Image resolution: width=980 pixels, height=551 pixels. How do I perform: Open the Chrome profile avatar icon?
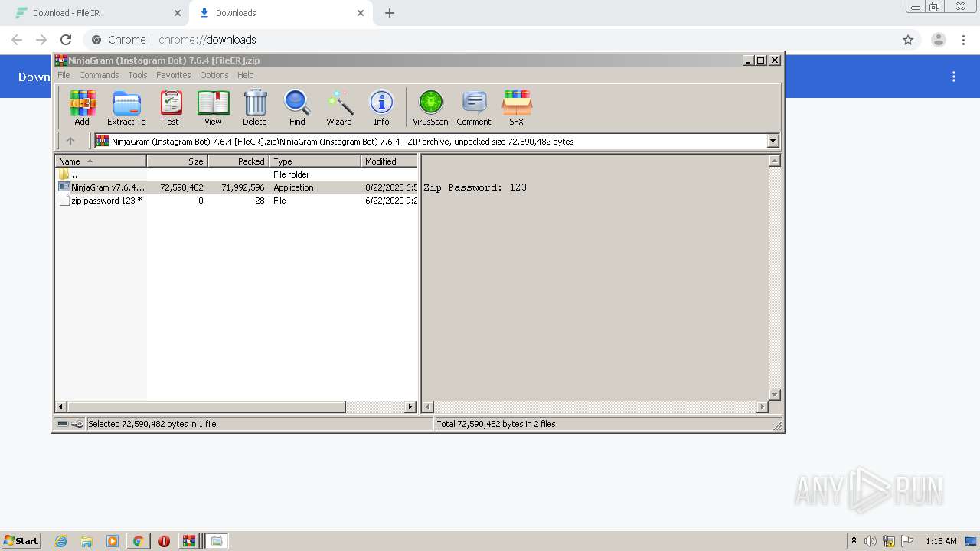[x=939, y=40]
